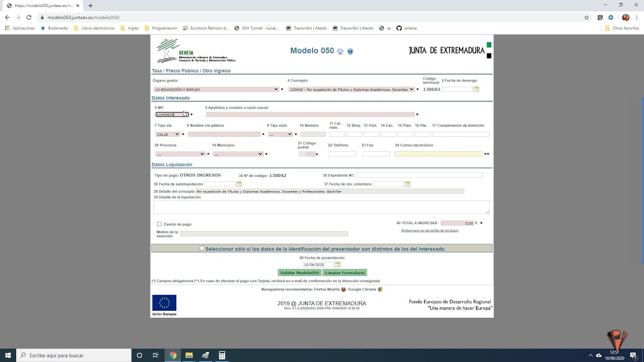
Task: Open the Ingles bookmark folder
Action: 130,28
